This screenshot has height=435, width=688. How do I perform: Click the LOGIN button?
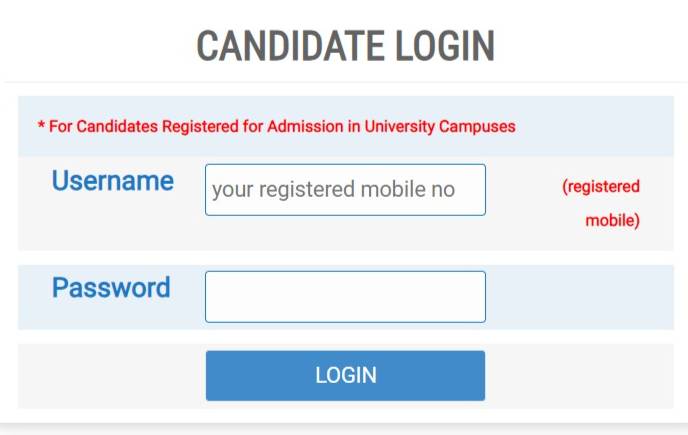pos(345,375)
